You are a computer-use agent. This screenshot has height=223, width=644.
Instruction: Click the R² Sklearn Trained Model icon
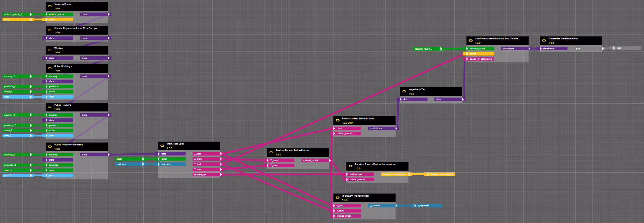pyautogui.click(x=338, y=198)
